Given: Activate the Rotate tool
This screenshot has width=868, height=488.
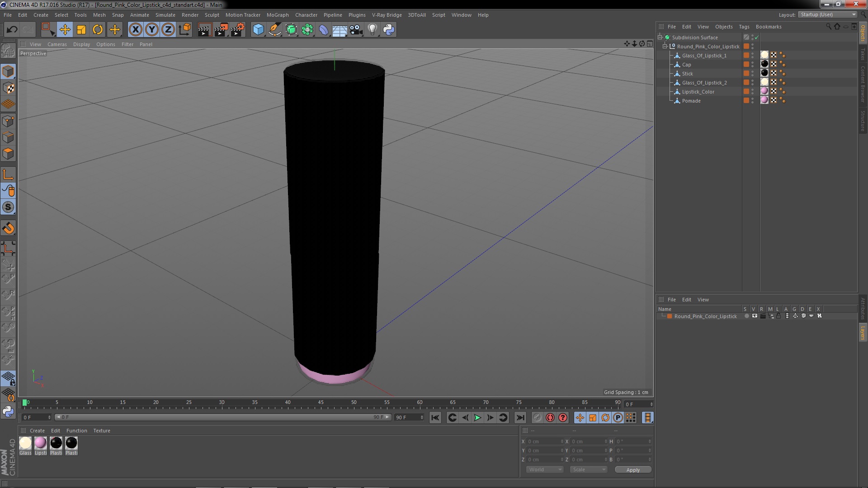Looking at the screenshot, I should (x=98, y=30).
